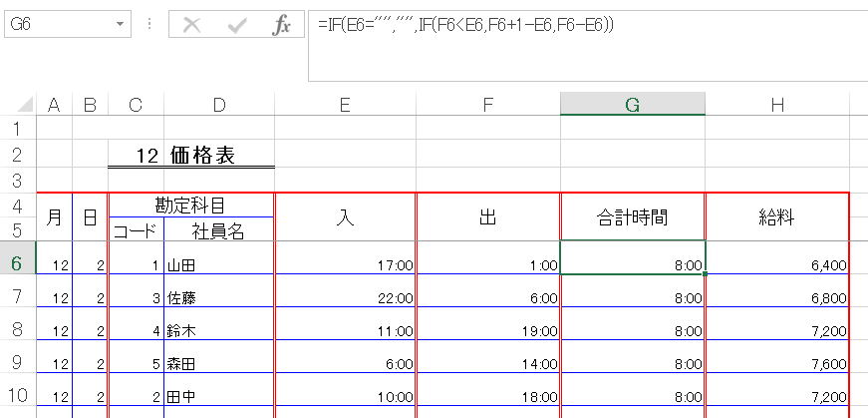Image resolution: width=868 pixels, height=418 pixels.
Task: Click the 19:00 exit time cell
Action: [x=487, y=324]
